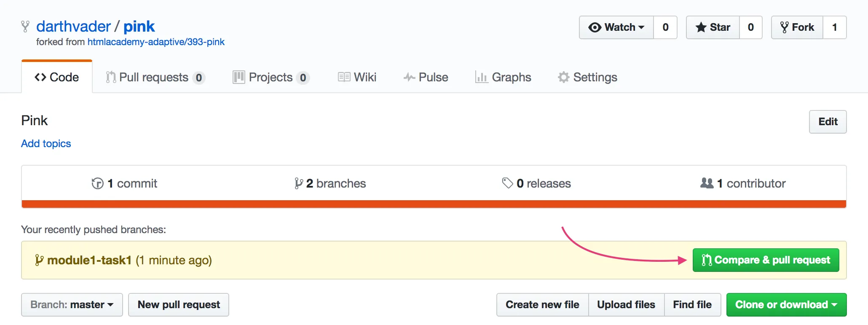Click the New pull request button

point(179,305)
